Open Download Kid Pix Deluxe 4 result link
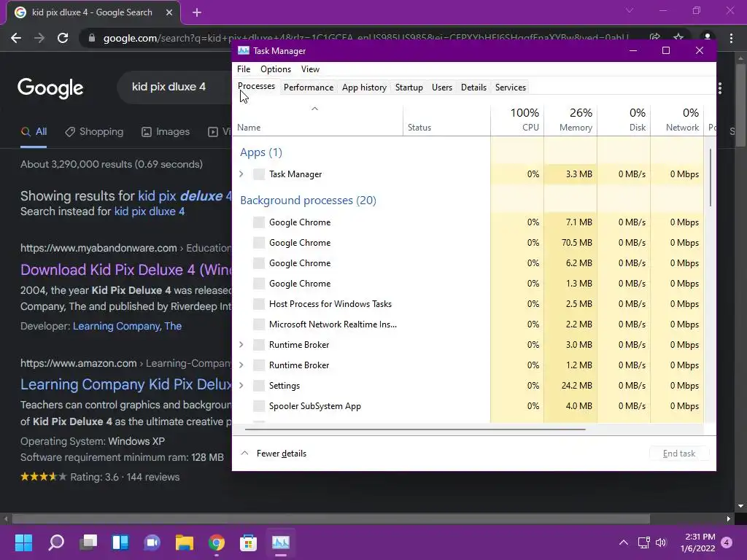747x560 pixels. click(x=125, y=270)
